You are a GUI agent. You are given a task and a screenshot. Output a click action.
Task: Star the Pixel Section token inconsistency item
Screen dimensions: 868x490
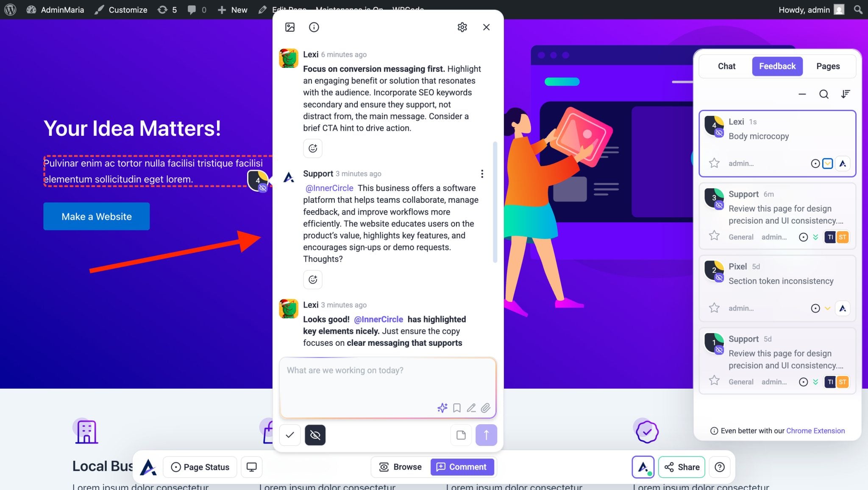[714, 308]
